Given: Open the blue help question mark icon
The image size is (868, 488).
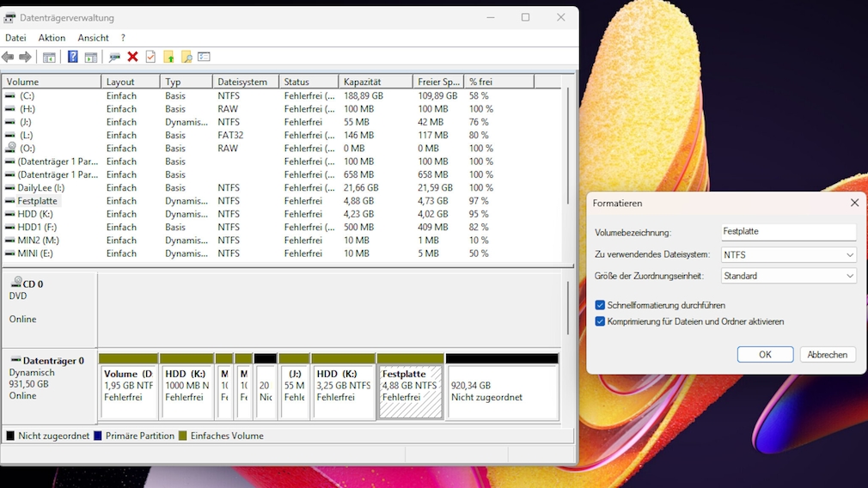Looking at the screenshot, I should point(72,57).
